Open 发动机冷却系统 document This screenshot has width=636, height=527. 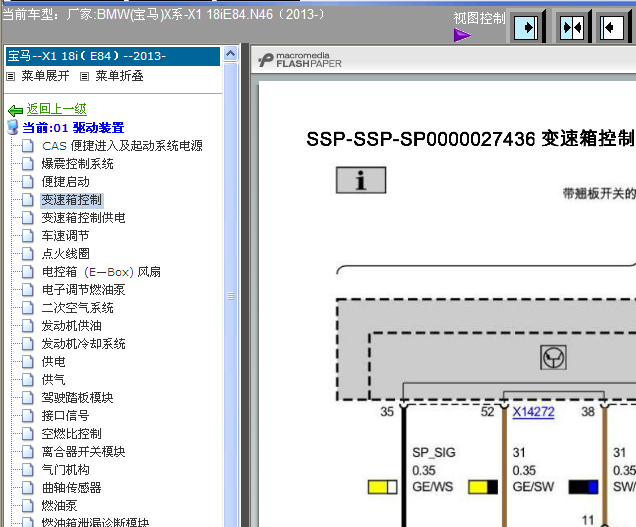click(84, 344)
